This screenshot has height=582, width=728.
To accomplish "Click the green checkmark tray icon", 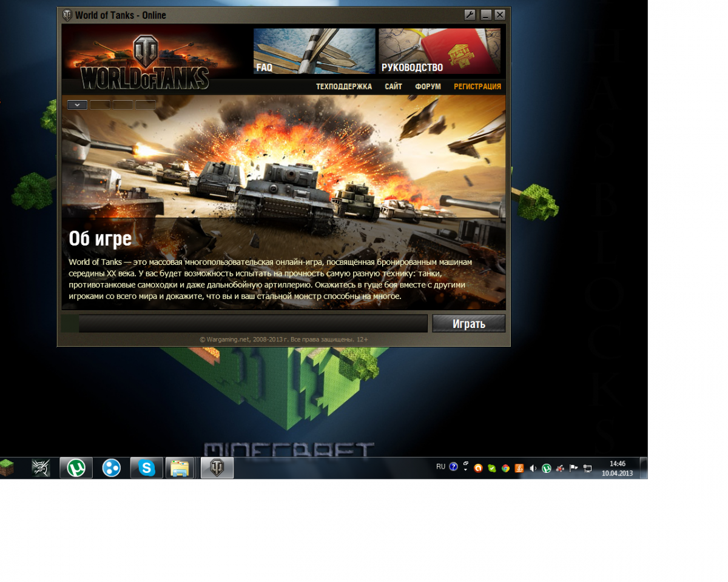I will click(x=492, y=468).
